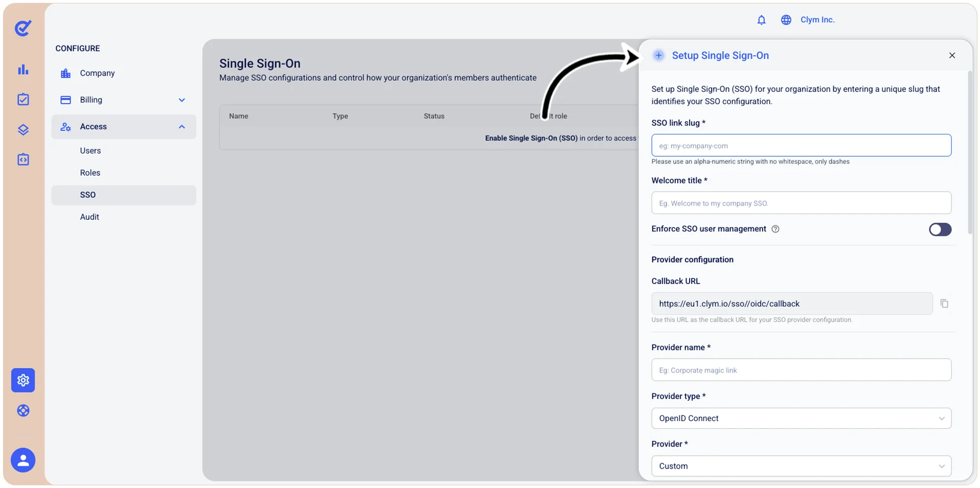The width and height of the screenshot is (980, 488).
Task: Close the Setup Single Sign-On panel
Action: coord(952,55)
